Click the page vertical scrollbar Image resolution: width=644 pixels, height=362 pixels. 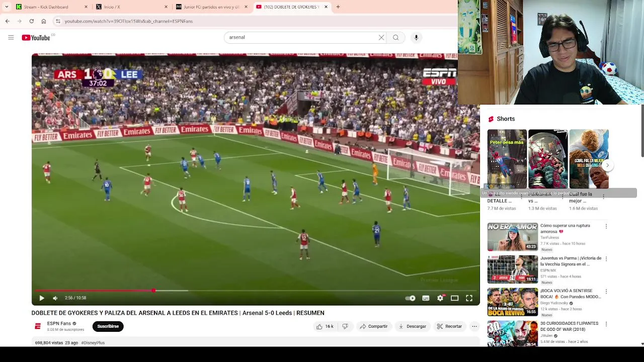[642, 131]
